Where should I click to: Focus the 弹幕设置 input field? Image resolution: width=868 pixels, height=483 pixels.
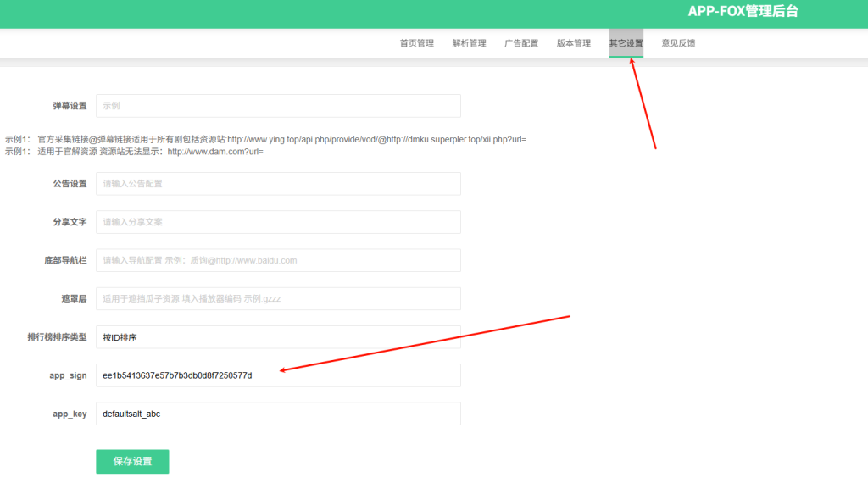(278, 106)
